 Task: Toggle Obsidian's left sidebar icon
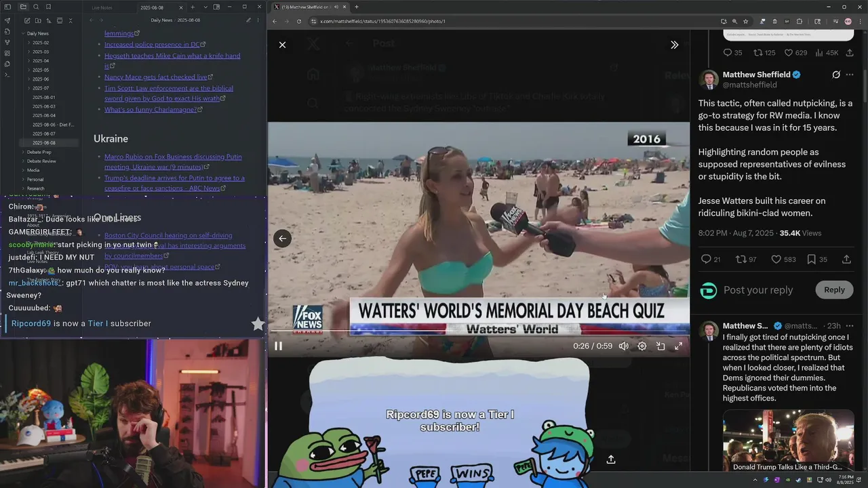tap(7, 7)
